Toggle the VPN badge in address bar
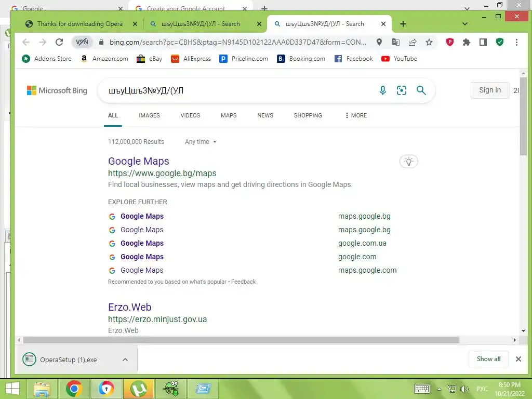 (x=82, y=42)
